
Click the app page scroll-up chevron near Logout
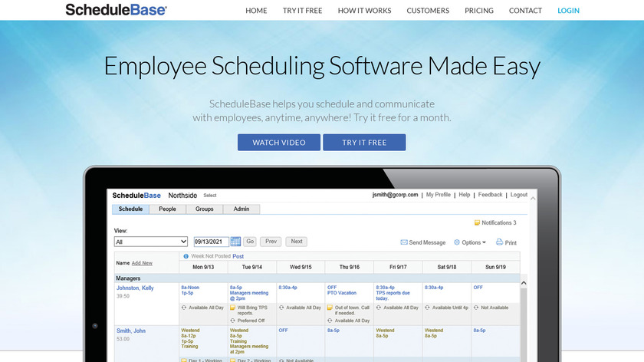(x=533, y=199)
